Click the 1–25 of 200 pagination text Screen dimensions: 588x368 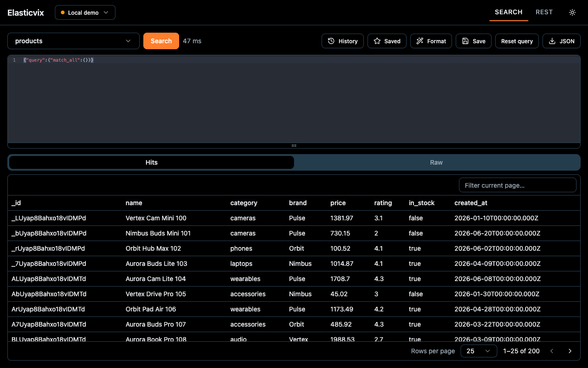pyautogui.click(x=521, y=351)
